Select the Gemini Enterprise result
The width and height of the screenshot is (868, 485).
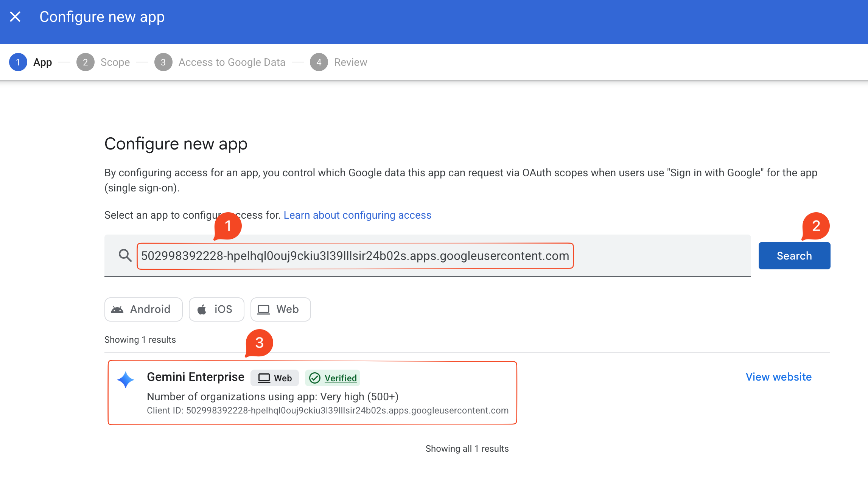(313, 393)
